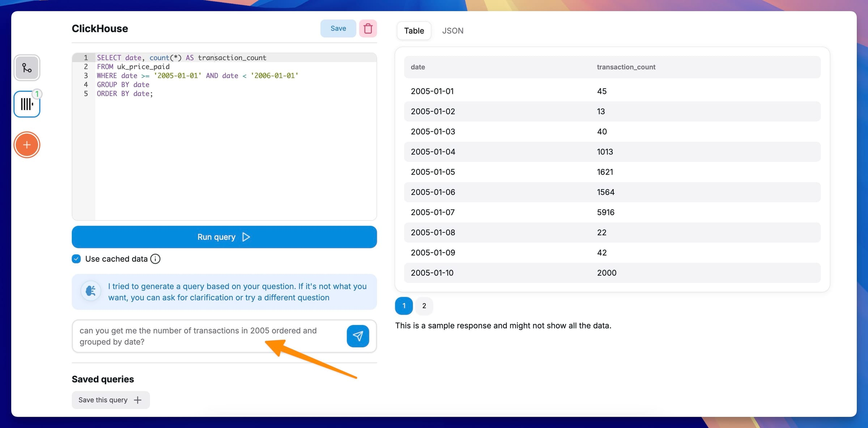Click the info icon next to Use cached data
868x428 pixels.
155,259
